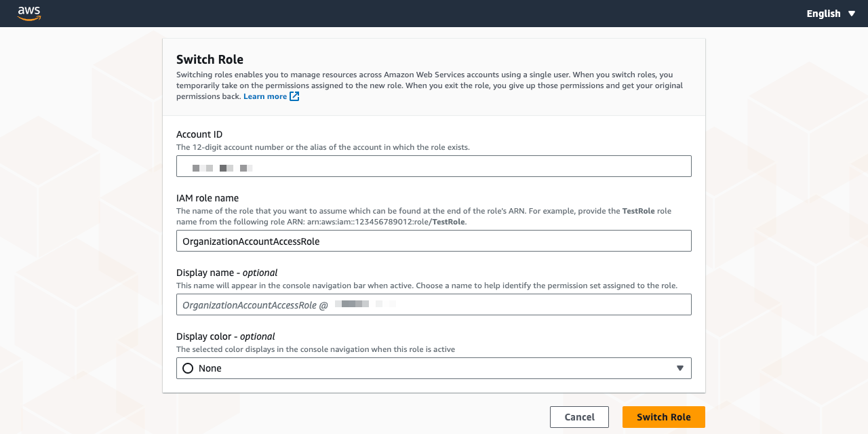Click the None color circle swatch
This screenshot has width=868, height=434.
click(189, 368)
